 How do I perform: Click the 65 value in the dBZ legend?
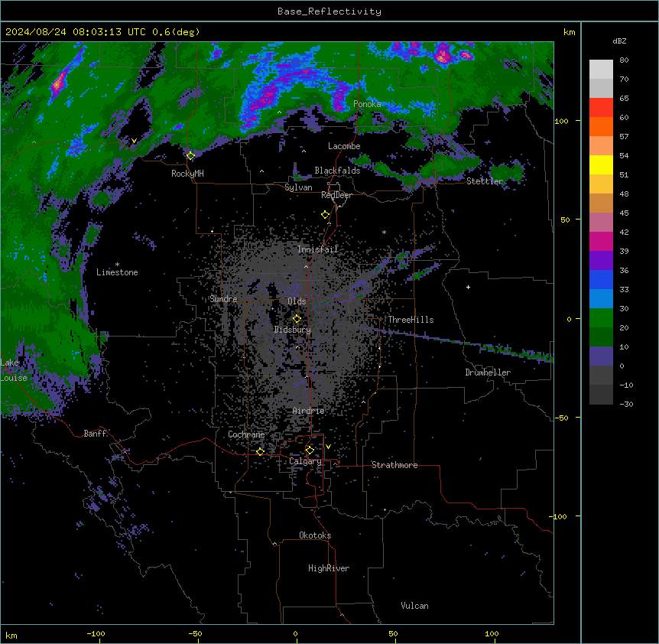click(624, 99)
